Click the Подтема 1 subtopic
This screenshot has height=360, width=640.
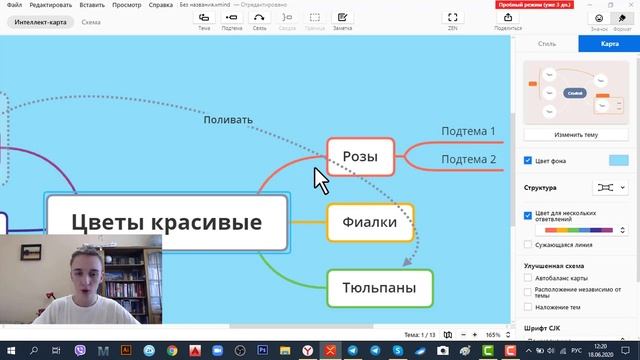pyautogui.click(x=468, y=131)
